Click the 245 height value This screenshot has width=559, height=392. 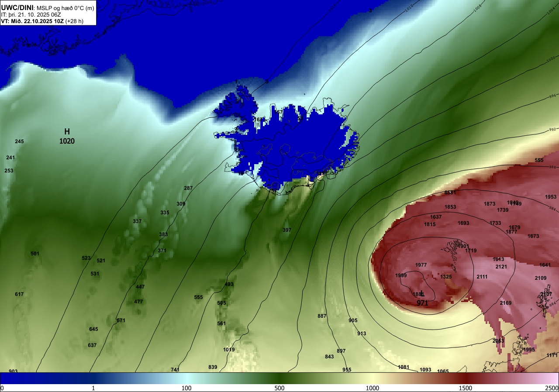(19, 141)
